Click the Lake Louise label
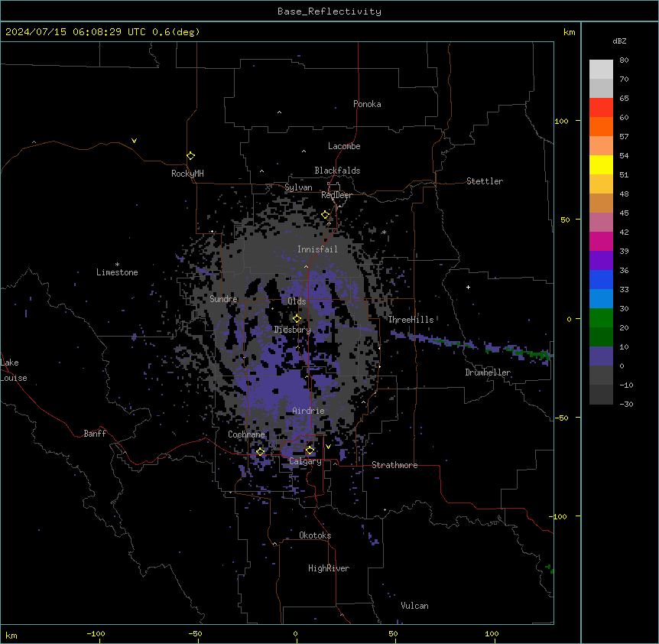Image resolution: width=659 pixels, height=644 pixels. [x=14, y=370]
